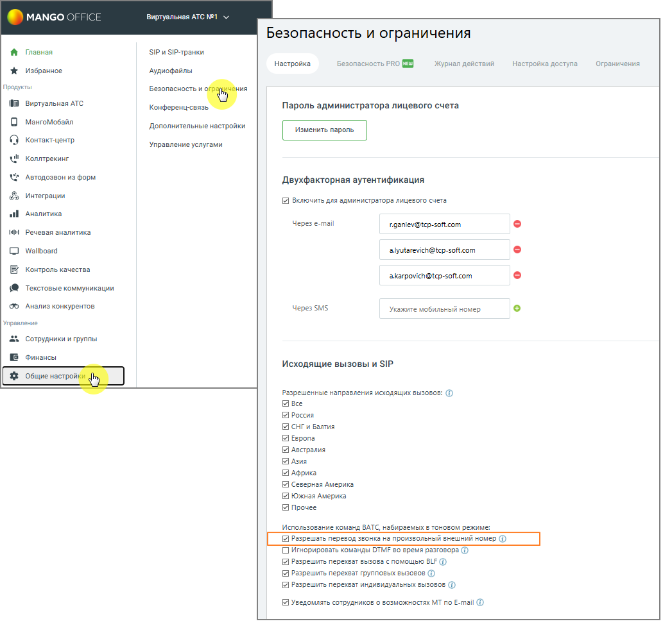This screenshot has width=672, height=635.
Task: Toggle the СНГ и Балтия checkbox
Action: [286, 427]
